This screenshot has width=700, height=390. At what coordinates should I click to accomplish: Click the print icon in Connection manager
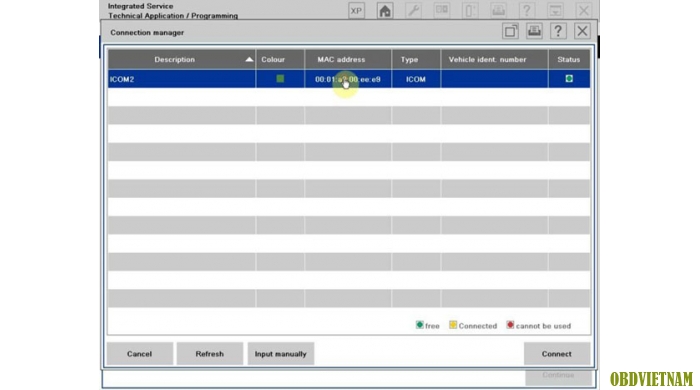534,31
